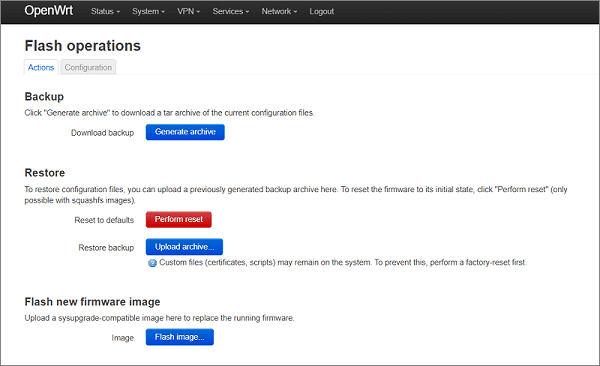Open the Network menu
Viewport: 600px width, 366px height.
pyautogui.click(x=279, y=11)
